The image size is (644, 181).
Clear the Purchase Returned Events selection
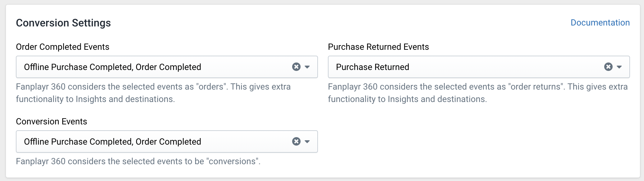pyautogui.click(x=608, y=67)
